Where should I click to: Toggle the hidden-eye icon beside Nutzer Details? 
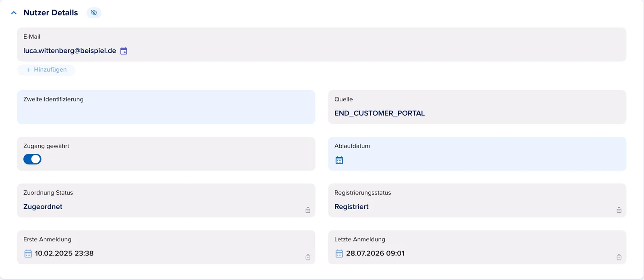click(x=94, y=13)
